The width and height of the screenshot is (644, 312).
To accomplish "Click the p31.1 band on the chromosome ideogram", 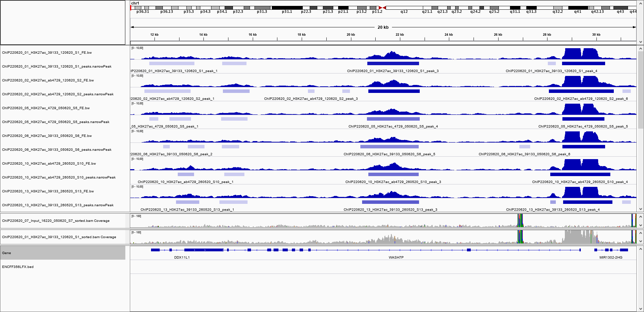I will point(287,8).
